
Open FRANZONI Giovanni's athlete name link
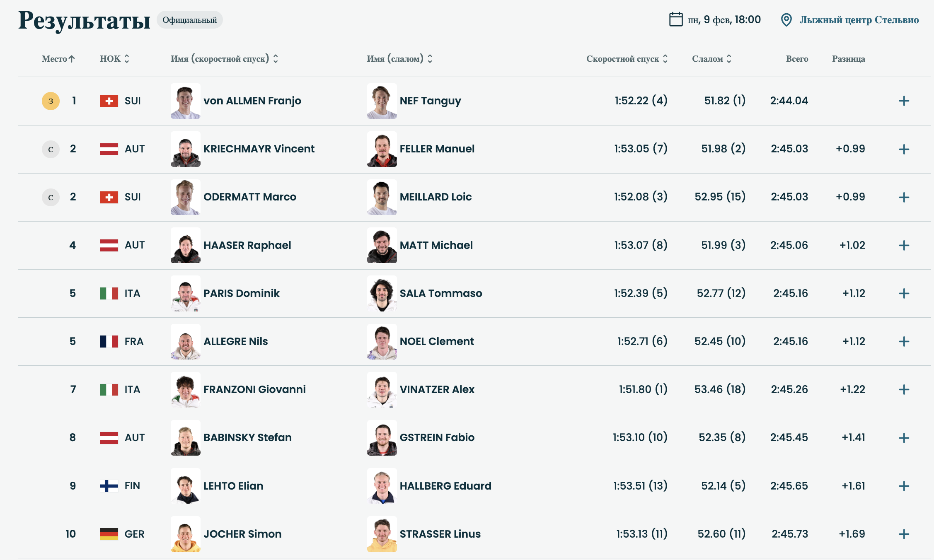(254, 390)
